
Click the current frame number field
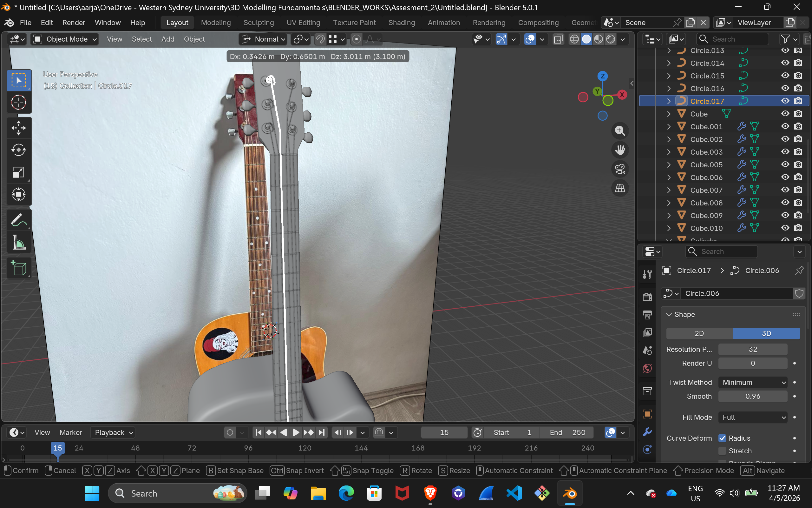444,432
